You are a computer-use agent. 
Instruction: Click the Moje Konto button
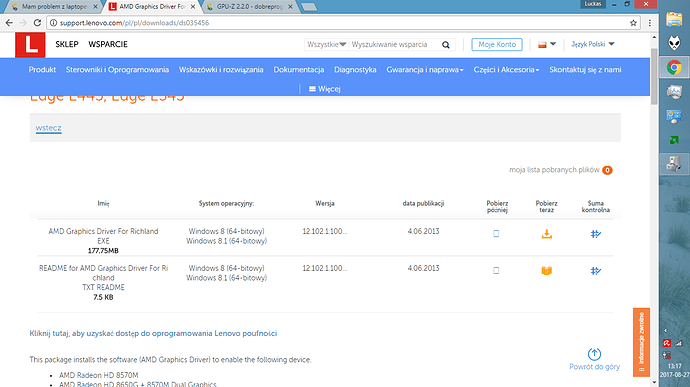[497, 44]
